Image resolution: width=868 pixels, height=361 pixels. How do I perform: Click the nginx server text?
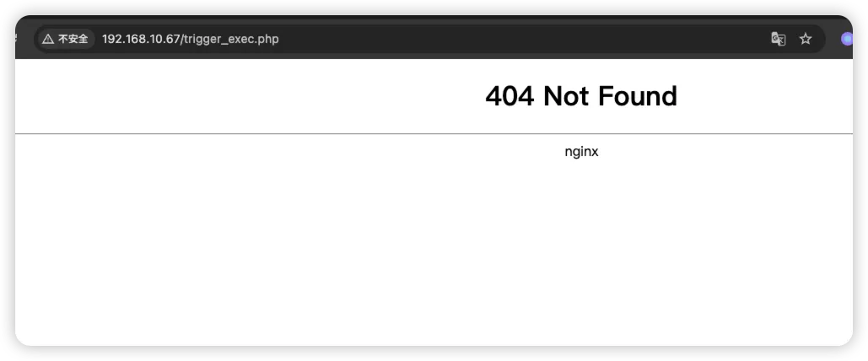click(x=581, y=152)
